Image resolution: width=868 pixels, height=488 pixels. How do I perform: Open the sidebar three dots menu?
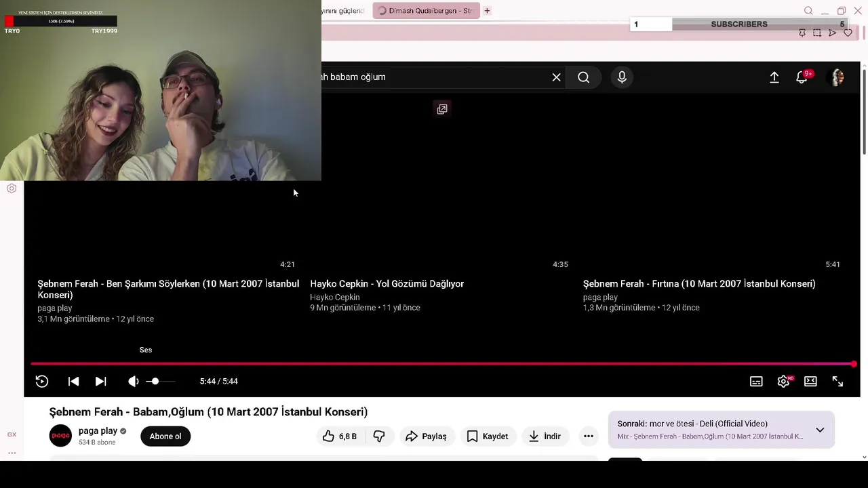[x=12, y=453]
